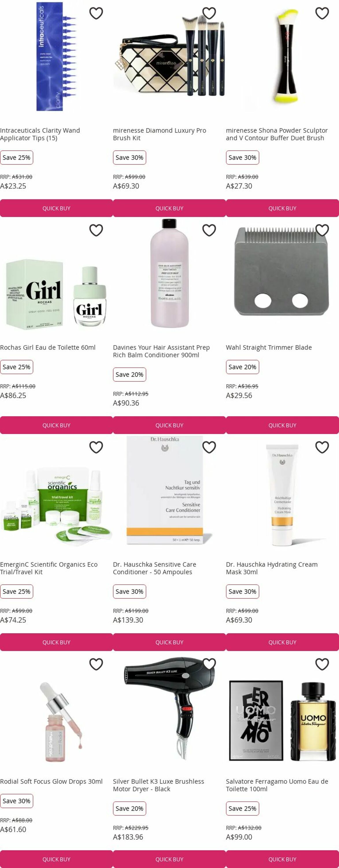Toggle wishlist heart for Rodial Glow Drops
The image size is (339, 868).
coord(96,664)
